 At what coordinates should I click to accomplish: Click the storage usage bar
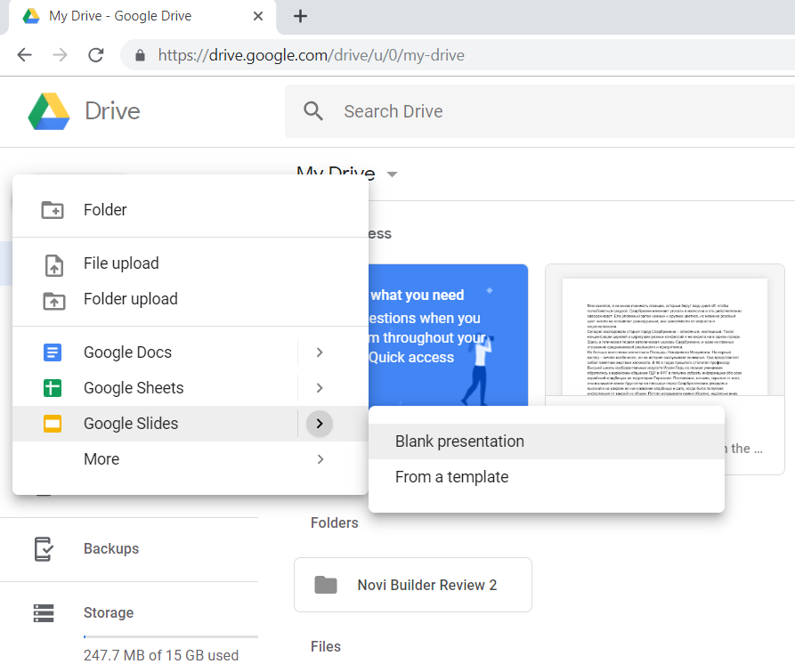(170, 637)
